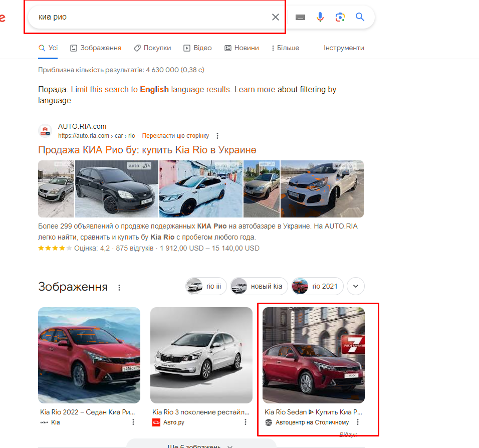479x448 pixels.
Task: Select the 'rio 2021' filter chip
Action: point(317,286)
